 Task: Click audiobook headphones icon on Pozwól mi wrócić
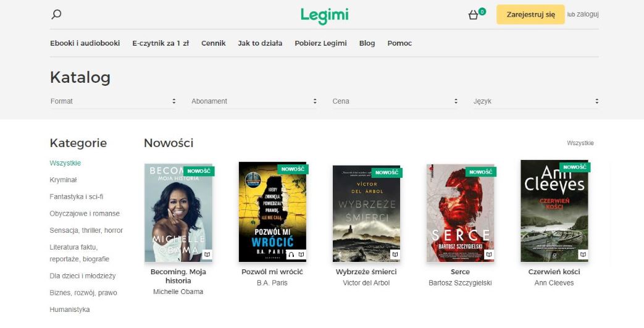tap(291, 254)
